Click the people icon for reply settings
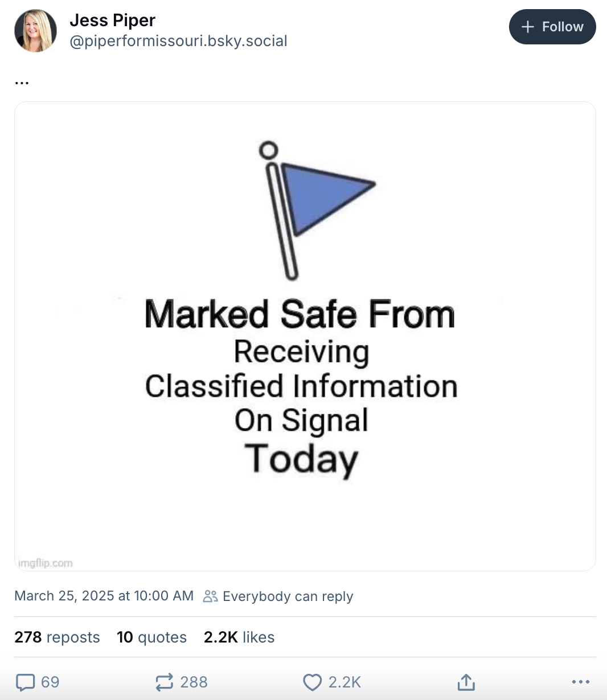The image size is (607, 700). tap(210, 596)
